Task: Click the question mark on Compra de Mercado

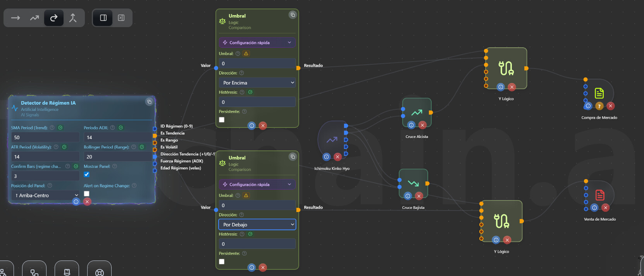Action: [599, 106]
